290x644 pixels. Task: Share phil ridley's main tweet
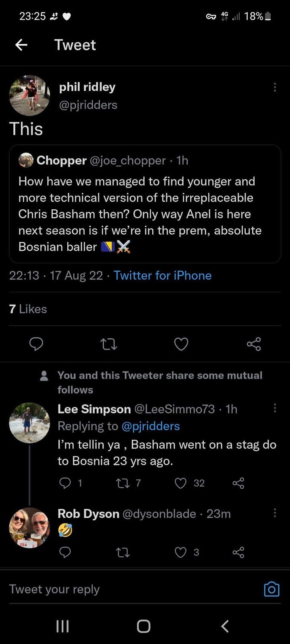tap(254, 344)
